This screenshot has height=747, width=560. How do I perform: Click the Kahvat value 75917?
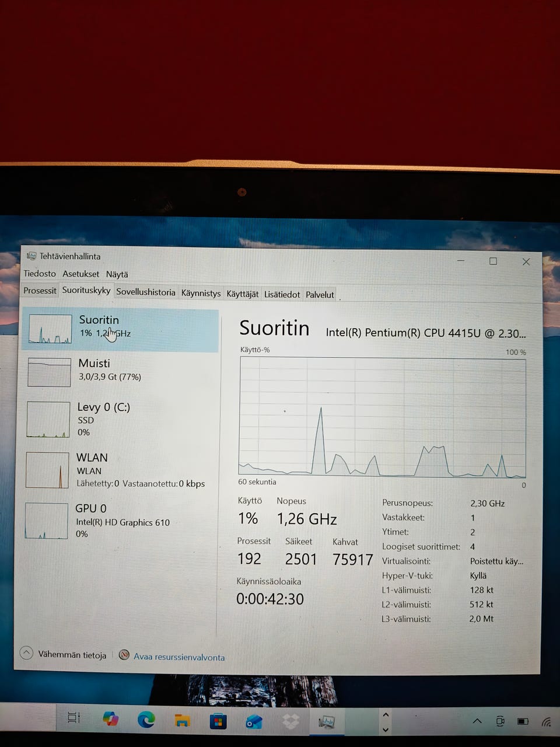[352, 559]
